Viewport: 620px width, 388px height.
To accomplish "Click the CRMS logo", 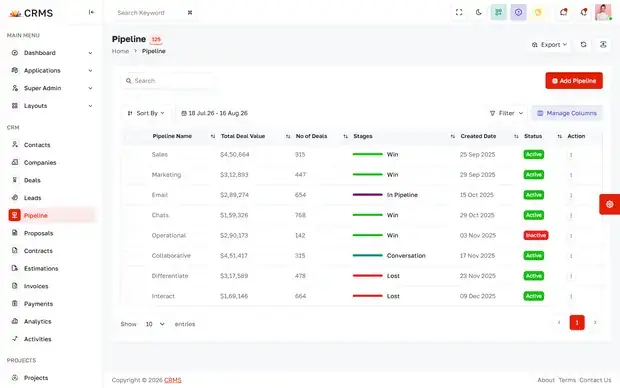I will point(31,13).
